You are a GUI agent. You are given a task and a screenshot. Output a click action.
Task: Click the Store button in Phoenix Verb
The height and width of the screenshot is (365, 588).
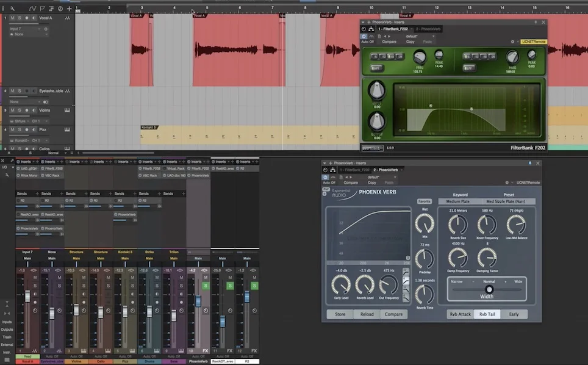(x=340, y=314)
